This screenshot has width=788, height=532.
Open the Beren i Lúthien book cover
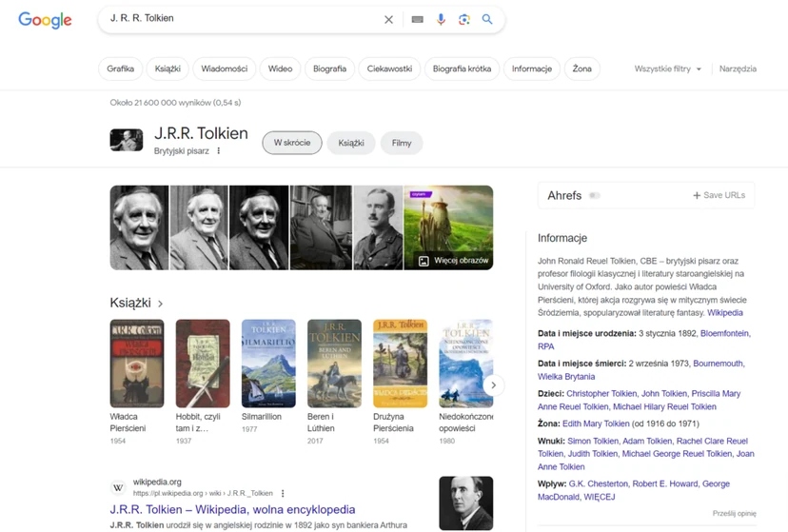tap(334, 364)
